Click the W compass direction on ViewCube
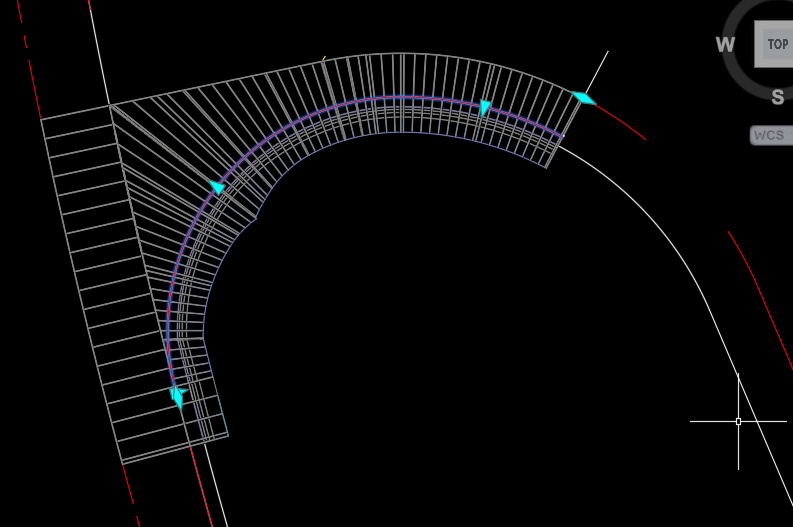 click(725, 45)
